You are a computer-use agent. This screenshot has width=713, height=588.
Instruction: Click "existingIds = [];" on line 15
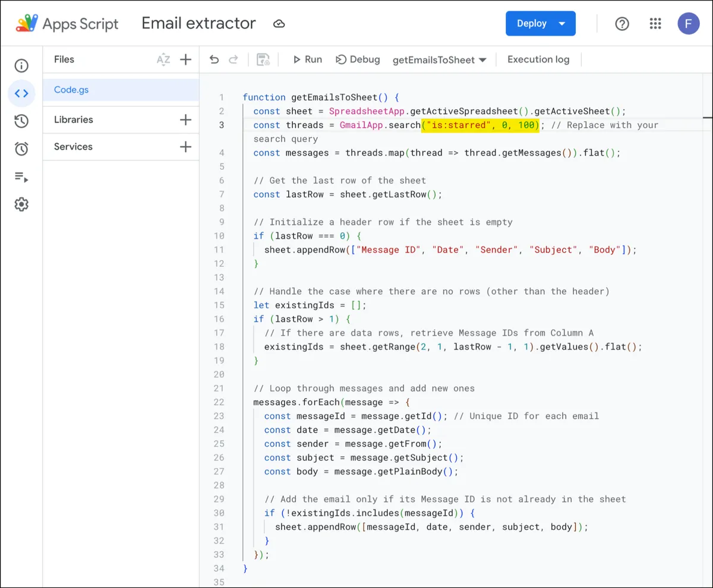point(321,305)
